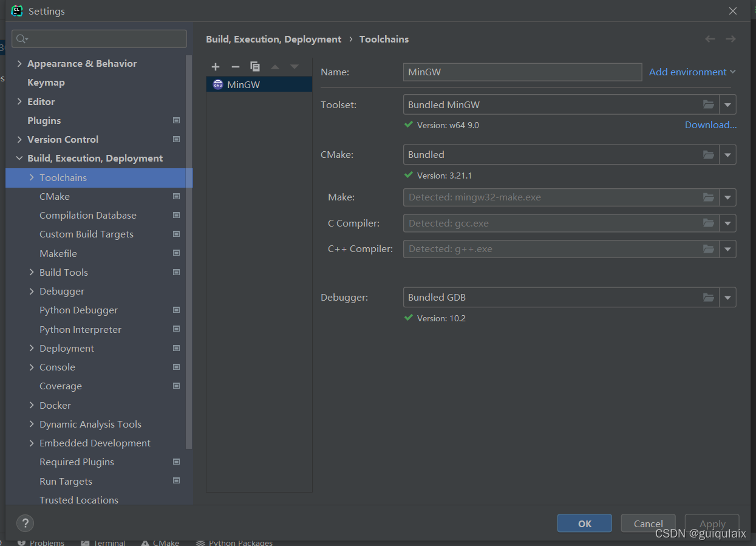Expand the Build Tools node
Image resolution: width=756 pixels, height=546 pixels.
[32, 272]
